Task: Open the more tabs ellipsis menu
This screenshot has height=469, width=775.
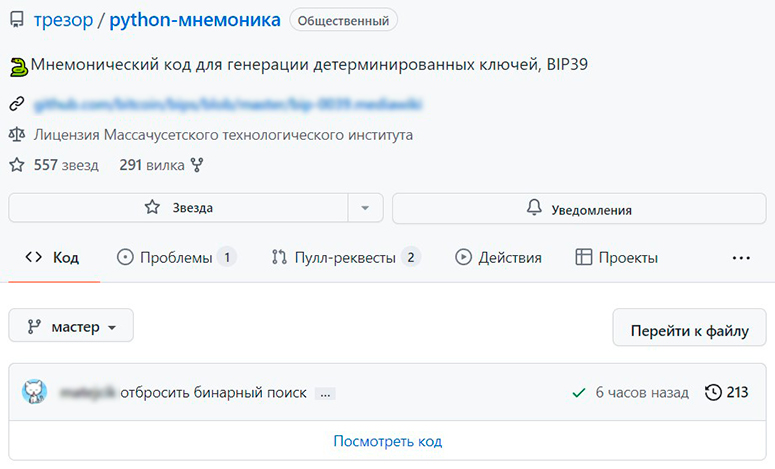Action: tap(741, 258)
